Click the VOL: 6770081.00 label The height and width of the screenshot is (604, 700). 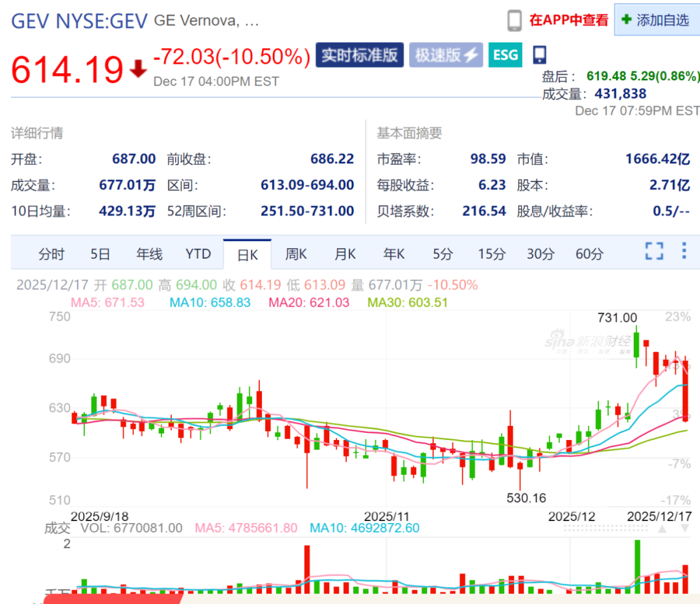coord(131,528)
